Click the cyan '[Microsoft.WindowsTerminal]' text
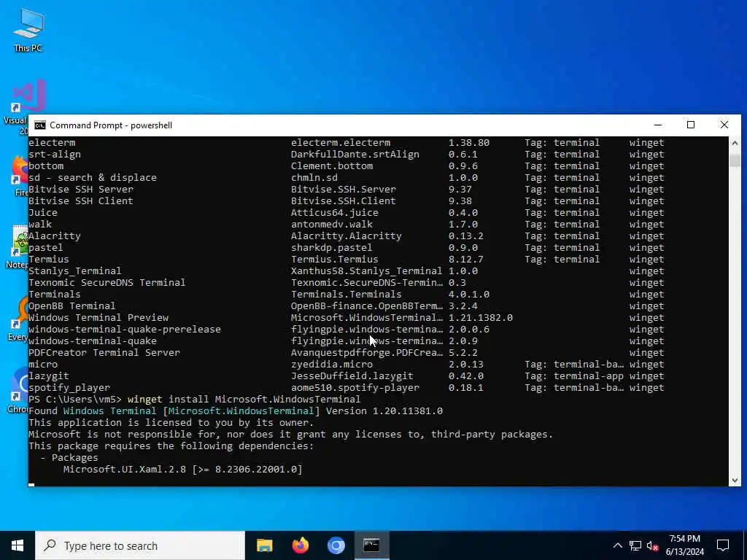 pos(241,411)
